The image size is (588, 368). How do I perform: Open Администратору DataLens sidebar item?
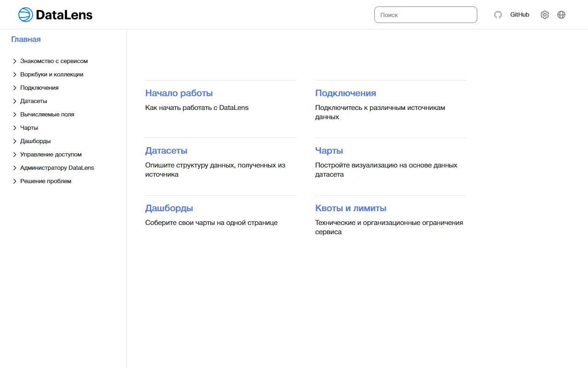click(57, 168)
